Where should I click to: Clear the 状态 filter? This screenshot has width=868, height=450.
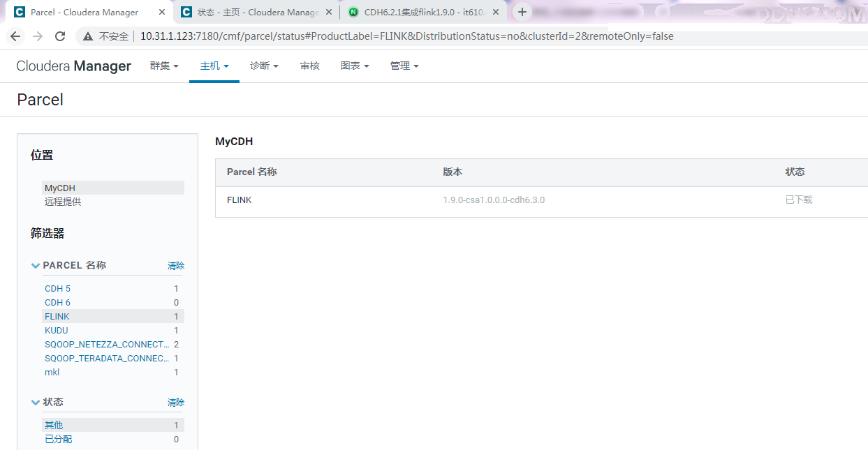tap(176, 403)
